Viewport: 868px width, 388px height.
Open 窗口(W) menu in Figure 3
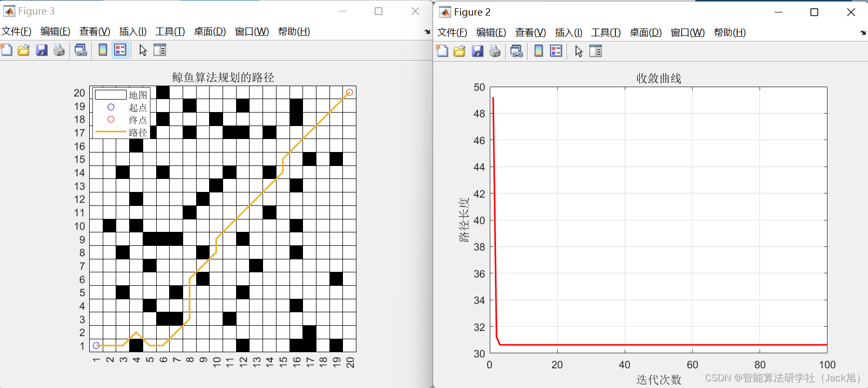pos(252,32)
